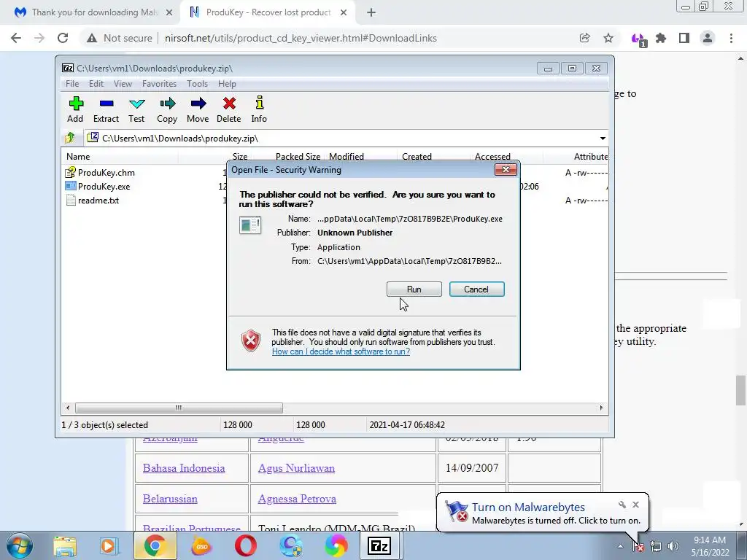Screen dimensions: 747x560
Task: Open the View menu in 7-Zip
Action: click(x=123, y=84)
